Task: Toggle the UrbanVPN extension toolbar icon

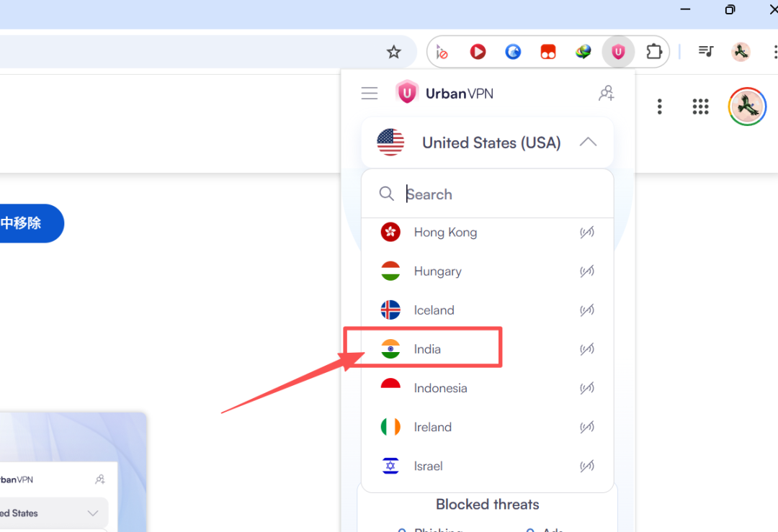Action: click(618, 52)
